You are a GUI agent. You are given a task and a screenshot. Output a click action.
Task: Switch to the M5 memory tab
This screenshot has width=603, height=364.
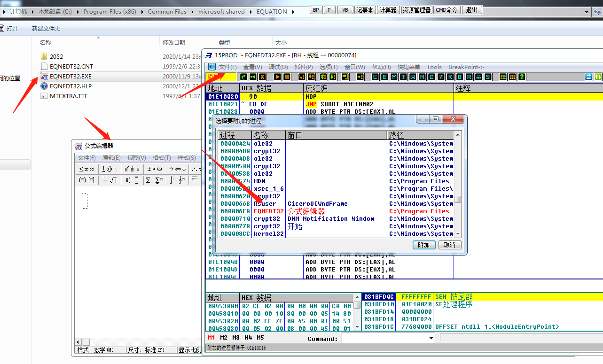pyautogui.click(x=260, y=338)
